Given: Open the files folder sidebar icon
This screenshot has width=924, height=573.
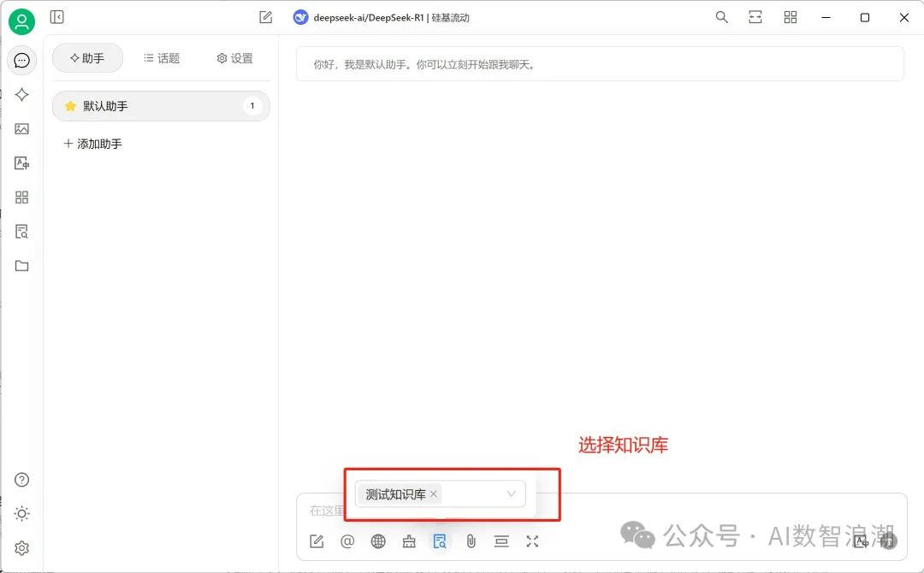Looking at the screenshot, I should 21,266.
